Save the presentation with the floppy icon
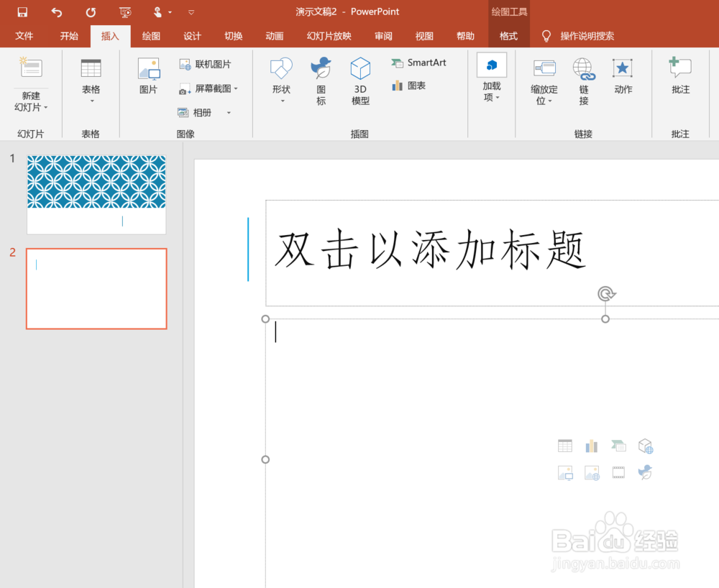The image size is (719, 588). pyautogui.click(x=22, y=12)
